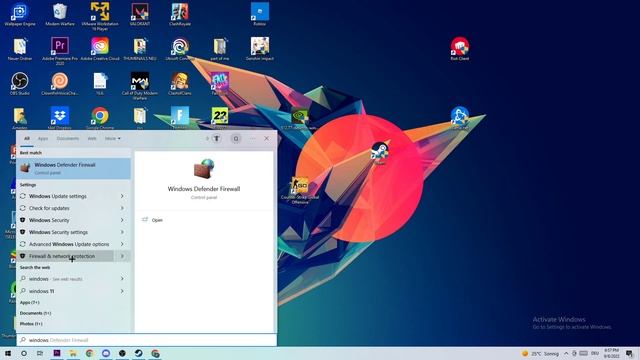Switch to the Web search tab
Image resolution: width=640 pixels, height=360 pixels.
(92, 139)
